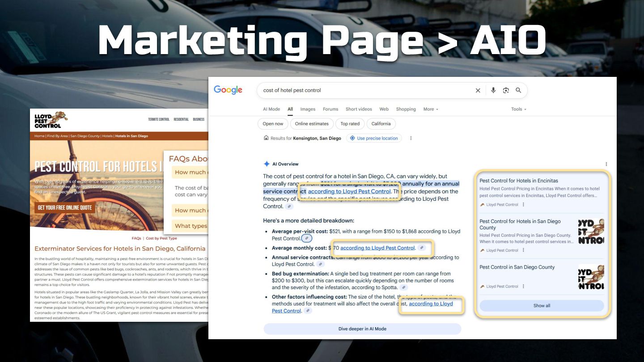Click Dive deeper in AI Mode button
This screenshot has width=644, height=362.
tap(362, 329)
